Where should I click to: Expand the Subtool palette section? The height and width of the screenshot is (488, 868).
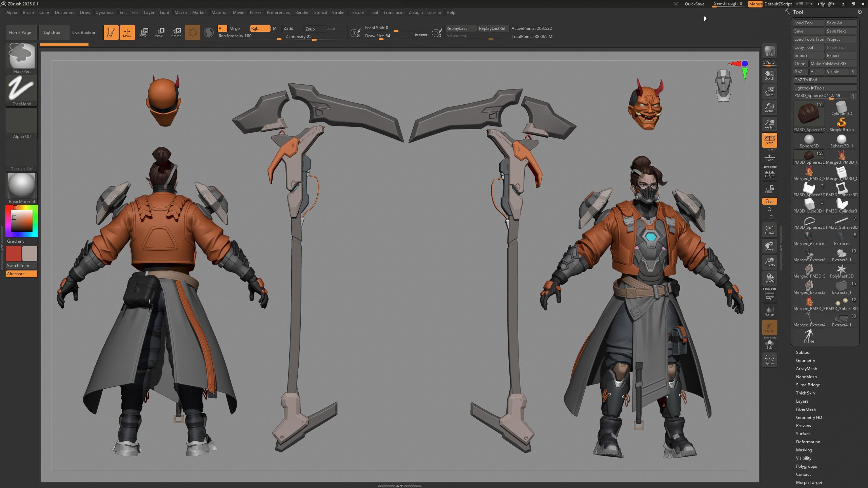(803, 352)
